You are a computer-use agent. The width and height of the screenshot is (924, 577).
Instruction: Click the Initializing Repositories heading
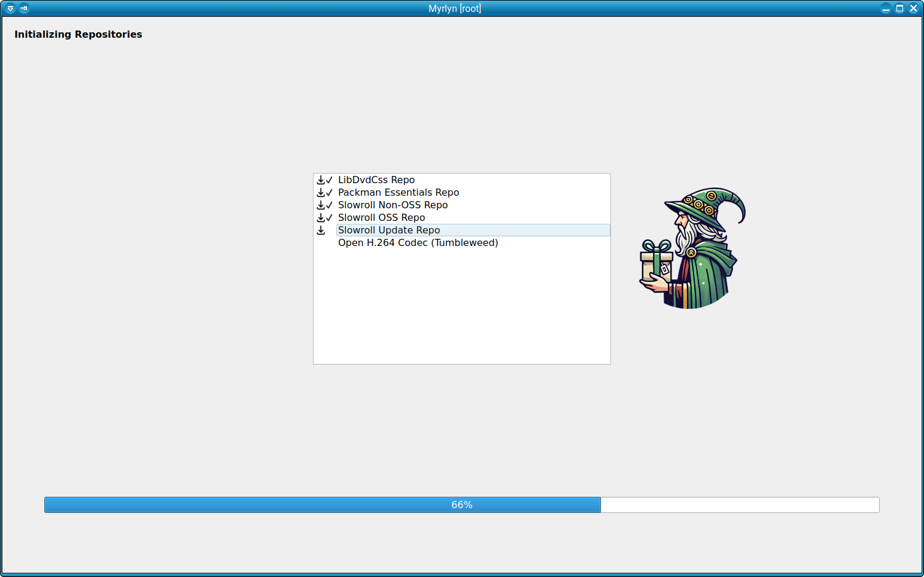(x=78, y=34)
